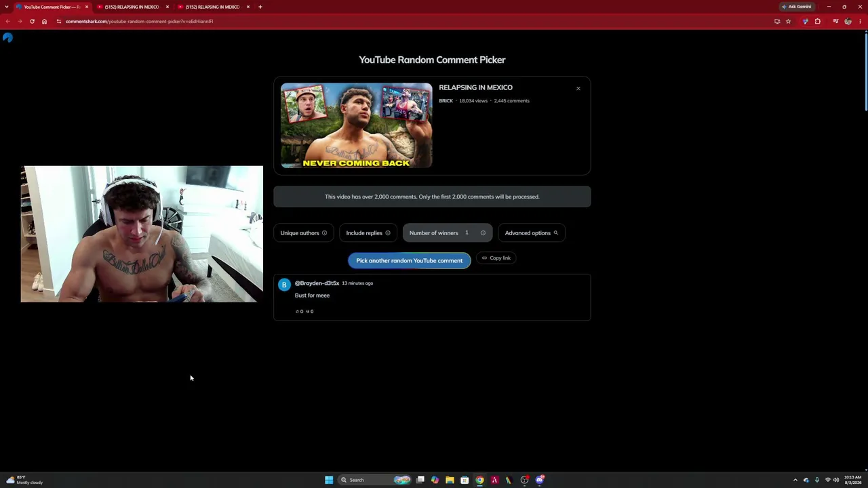The image size is (868, 488).
Task: Show hidden system tray icons
Action: pos(795,480)
